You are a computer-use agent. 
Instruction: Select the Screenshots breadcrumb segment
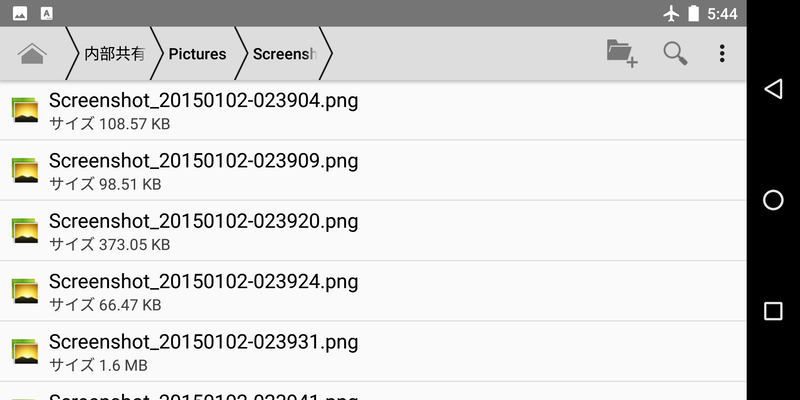(x=285, y=54)
